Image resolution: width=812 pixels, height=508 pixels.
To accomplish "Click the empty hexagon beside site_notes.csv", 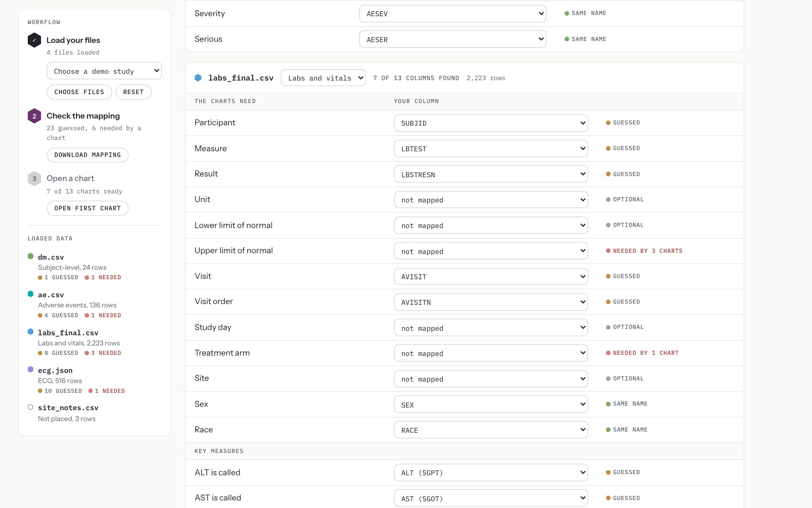I will (x=30, y=407).
